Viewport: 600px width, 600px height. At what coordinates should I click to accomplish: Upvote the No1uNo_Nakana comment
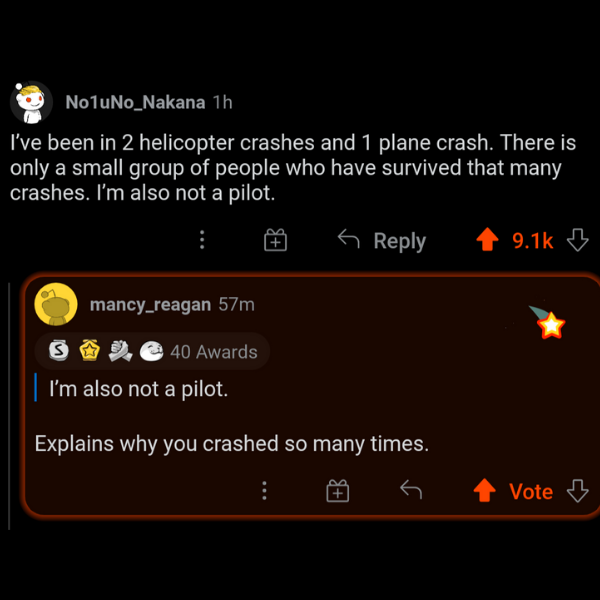point(487,240)
